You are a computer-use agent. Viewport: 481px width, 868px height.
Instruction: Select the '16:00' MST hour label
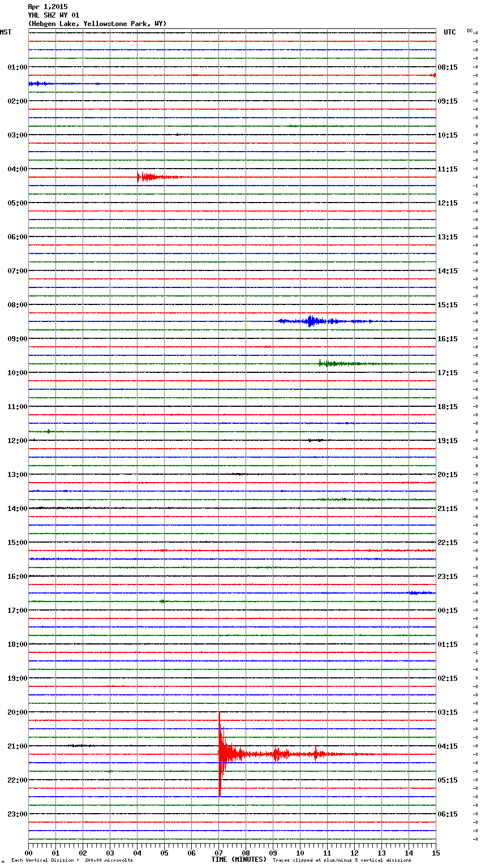18,577
